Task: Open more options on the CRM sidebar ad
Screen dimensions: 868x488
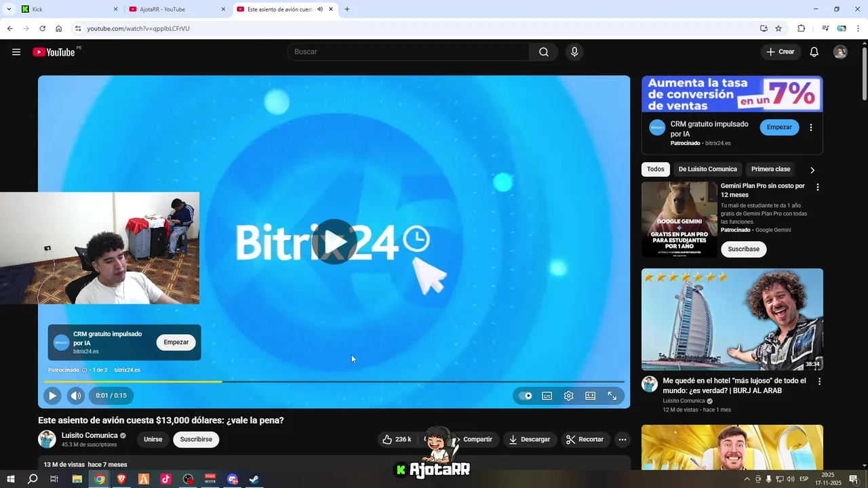Action: 810,127
